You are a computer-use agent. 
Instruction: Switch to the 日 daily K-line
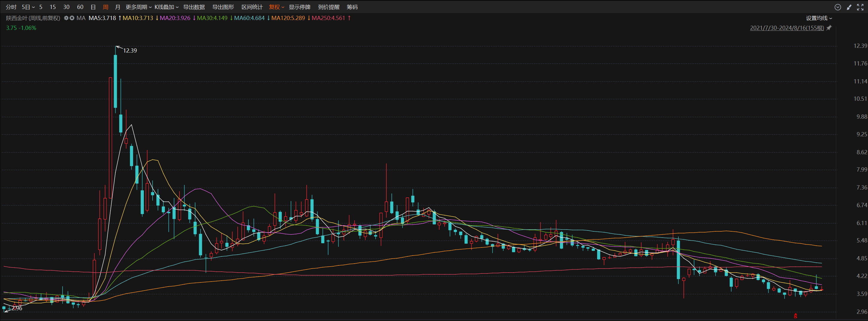[x=93, y=7]
